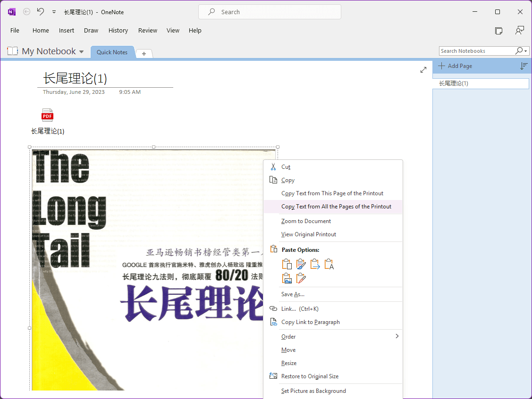Expand page to full page view
The image size is (532, 399).
point(423,70)
